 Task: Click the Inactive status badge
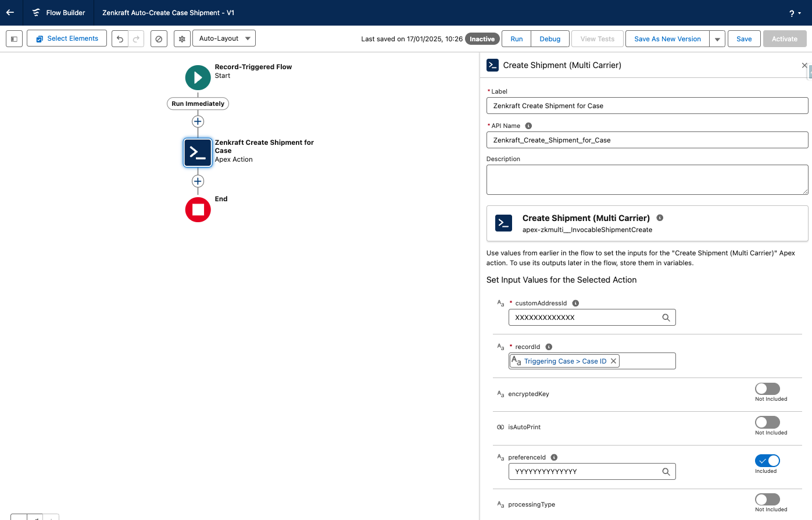pos(482,39)
